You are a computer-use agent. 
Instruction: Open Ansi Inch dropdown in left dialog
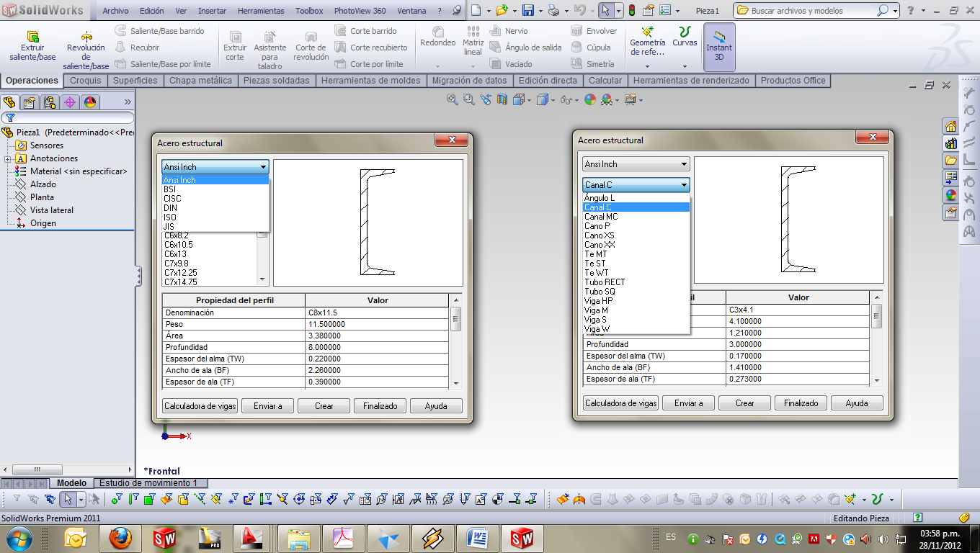pos(215,167)
